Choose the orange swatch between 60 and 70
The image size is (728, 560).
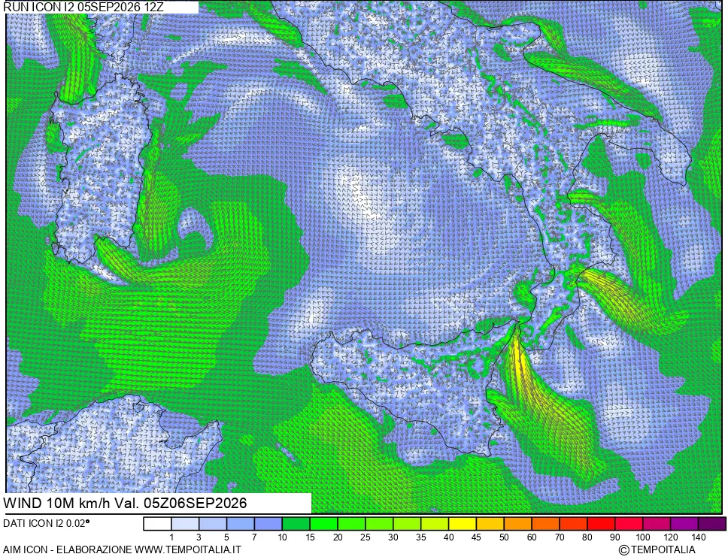pyautogui.click(x=546, y=524)
